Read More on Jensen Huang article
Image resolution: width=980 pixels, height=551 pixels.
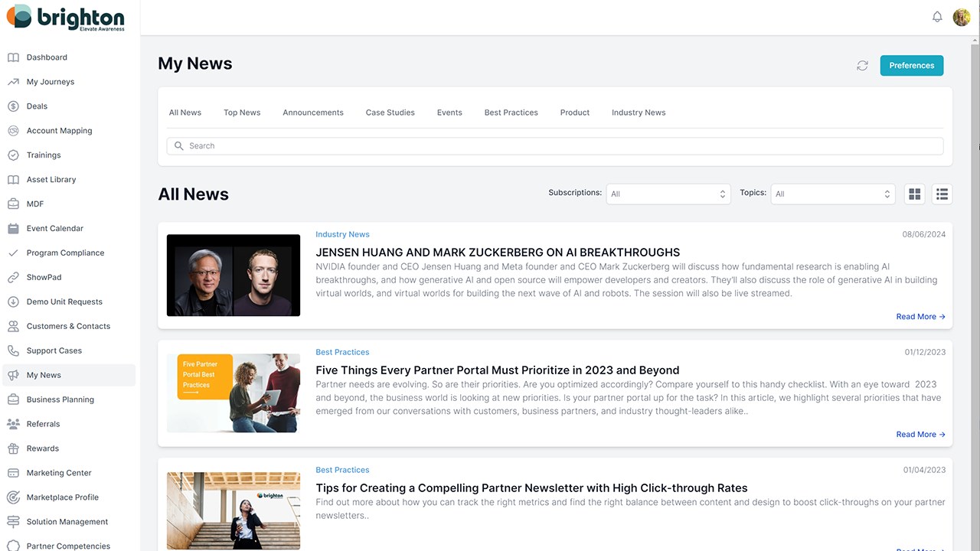921,317
